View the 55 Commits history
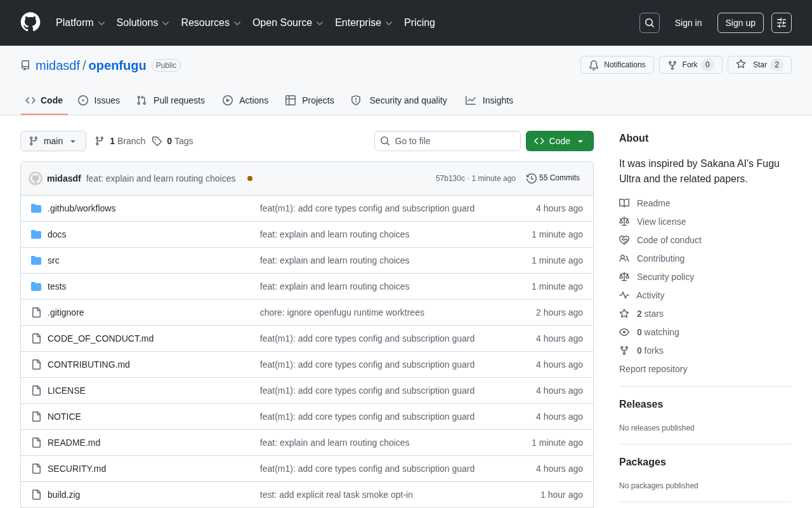 tap(553, 178)
